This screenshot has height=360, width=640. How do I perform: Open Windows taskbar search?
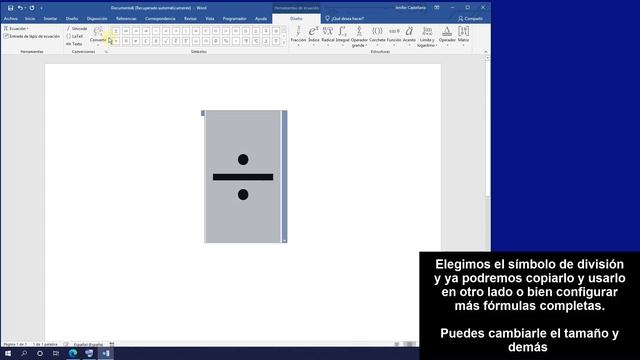point(24,353)
